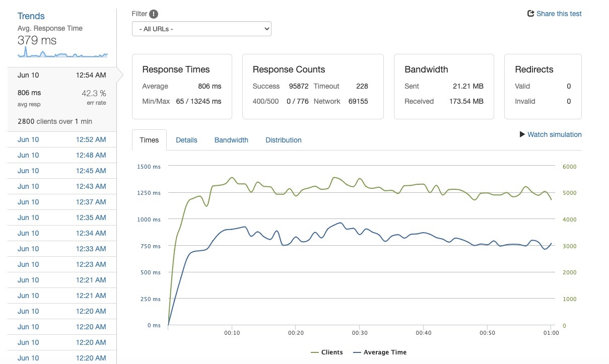Open the Jun 10 12:35 AM test
This screenshot has height=364, width=609.
pos(62,217)
